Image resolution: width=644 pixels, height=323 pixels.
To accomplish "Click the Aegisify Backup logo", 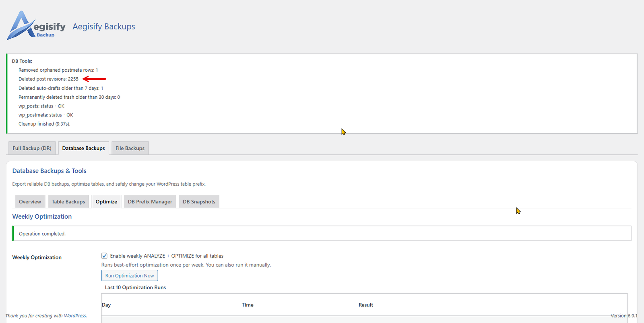I will (x=36, y=26).
